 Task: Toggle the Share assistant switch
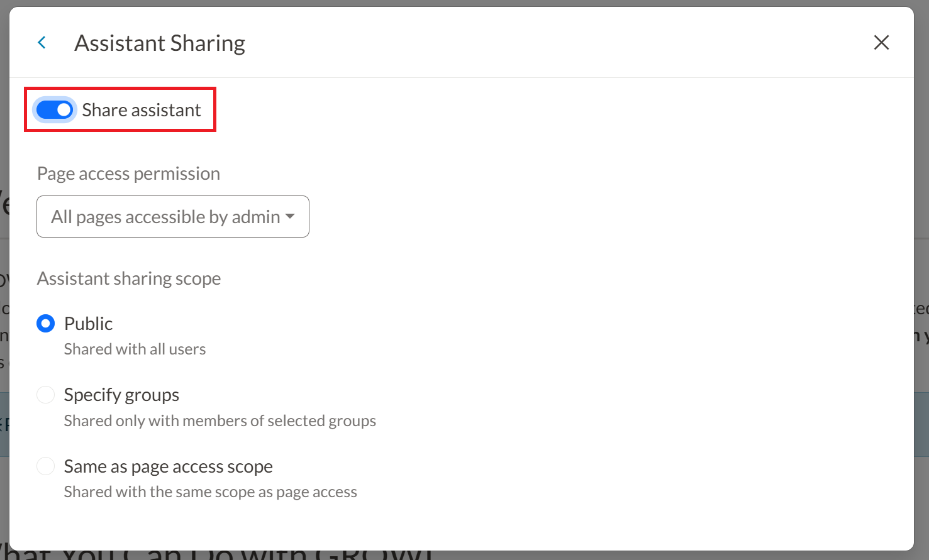pos(55,110)
